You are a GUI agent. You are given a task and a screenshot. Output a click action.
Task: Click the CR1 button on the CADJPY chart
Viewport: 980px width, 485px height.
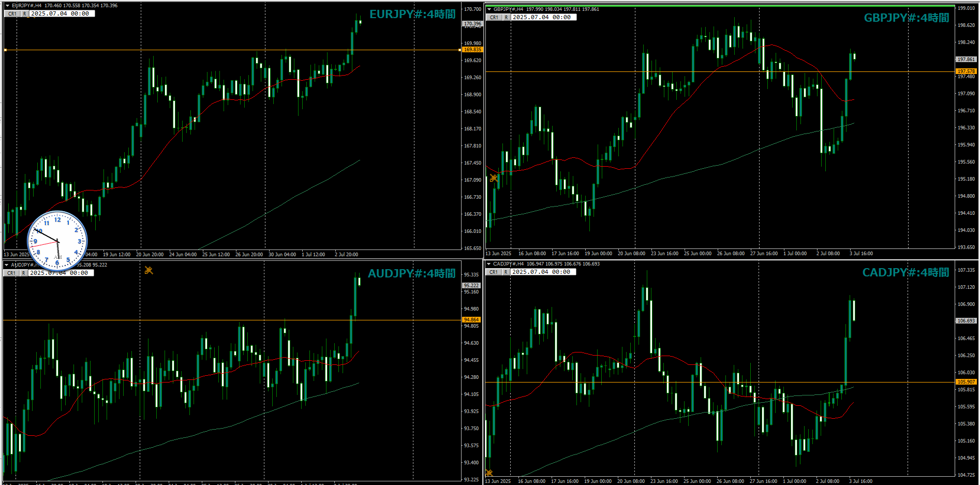tap(494, 272)
